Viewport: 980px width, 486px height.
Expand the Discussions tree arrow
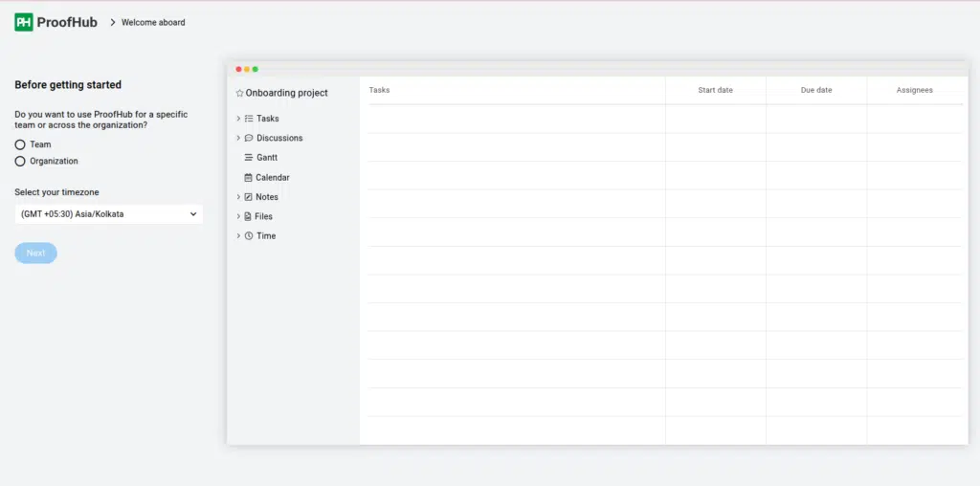click(x=238, y=138)
